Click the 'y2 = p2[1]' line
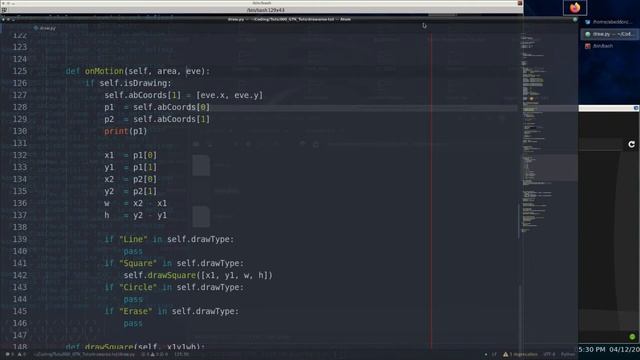The image size is (640, 360). point(130,191)
